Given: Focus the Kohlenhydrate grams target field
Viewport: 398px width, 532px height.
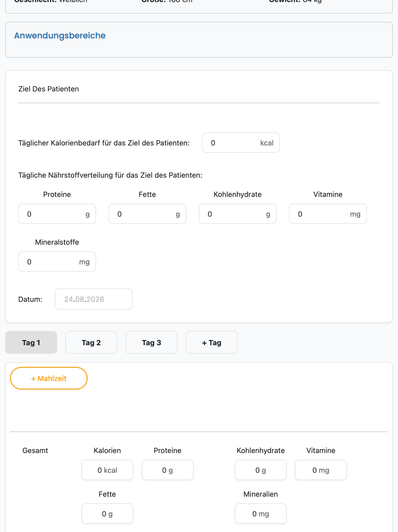Looking at the screenshot, I should [238, 214].
